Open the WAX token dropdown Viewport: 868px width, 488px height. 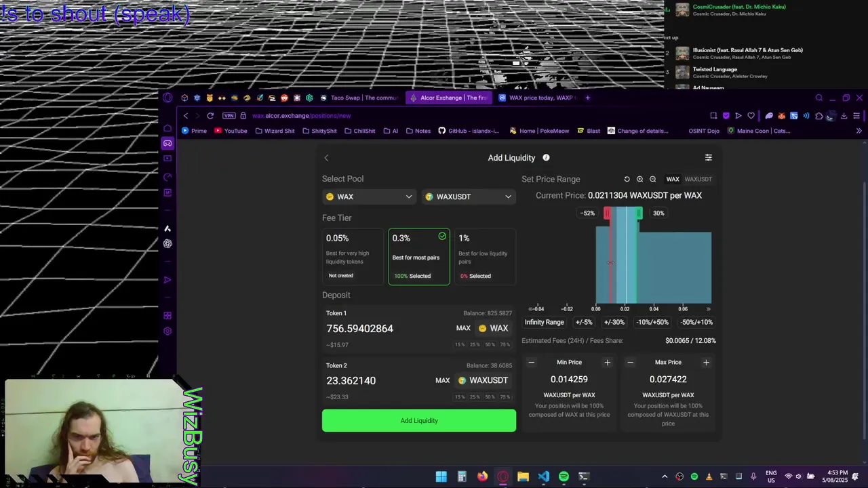click(369, 197)
